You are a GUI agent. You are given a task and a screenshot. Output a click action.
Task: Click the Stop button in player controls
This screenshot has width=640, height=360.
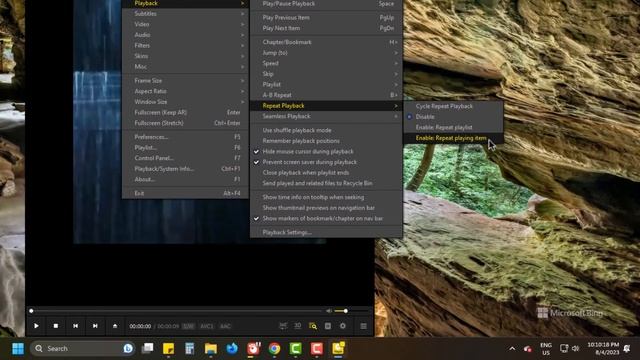pyautogui.click(x=56, y=326)
